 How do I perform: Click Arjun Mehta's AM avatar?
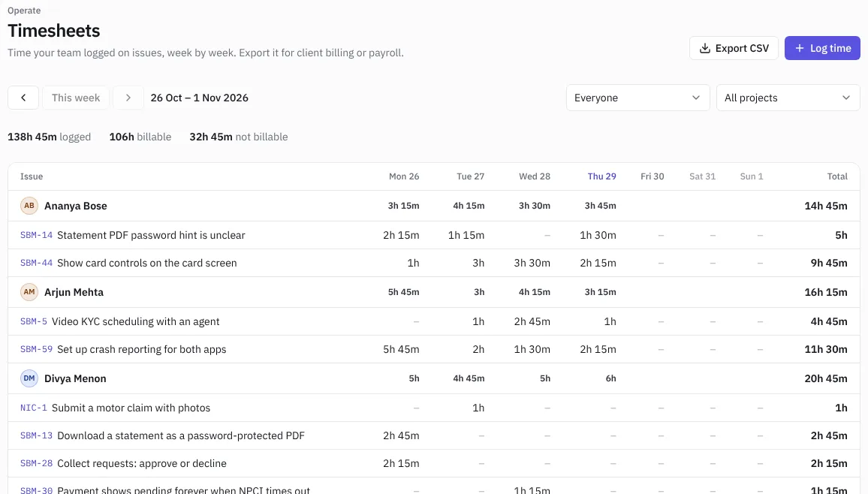pyautogui.click(x=29, y=292)
